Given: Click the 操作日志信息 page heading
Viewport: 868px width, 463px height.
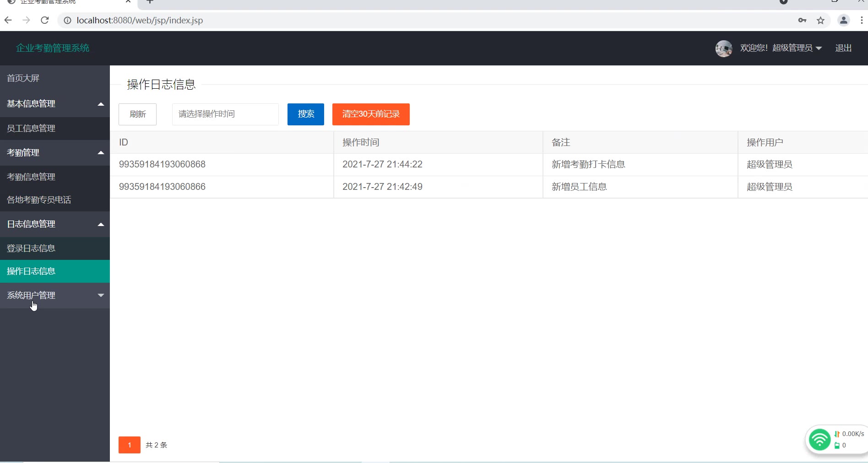Looking at the screenshot, I should tap(161, 84).
